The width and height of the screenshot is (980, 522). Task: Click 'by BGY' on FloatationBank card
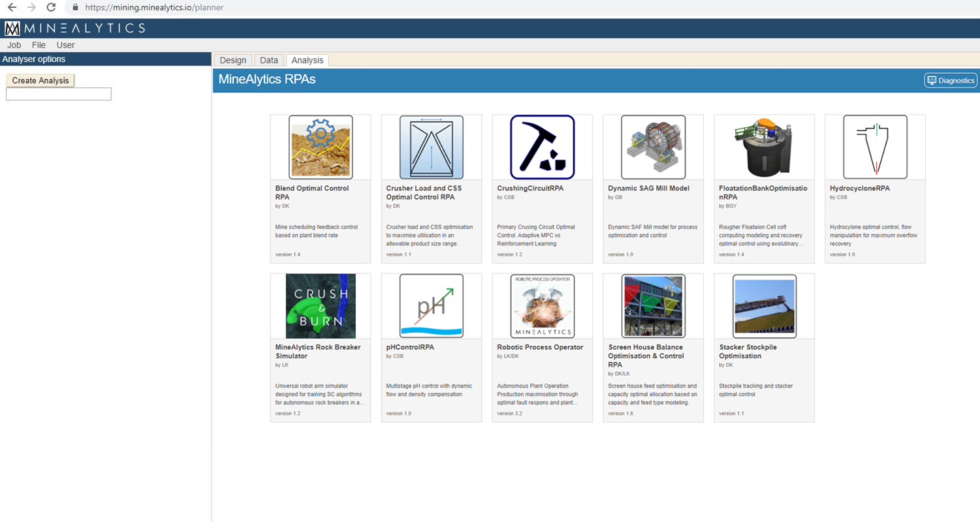click(727, 205)
